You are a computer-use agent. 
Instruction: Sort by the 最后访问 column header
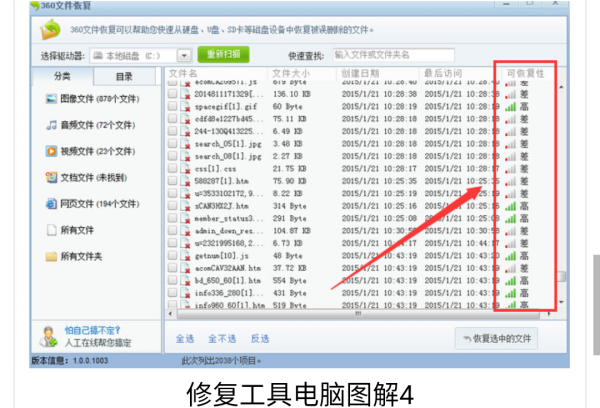pyautogui.click(x=443, y=73)
